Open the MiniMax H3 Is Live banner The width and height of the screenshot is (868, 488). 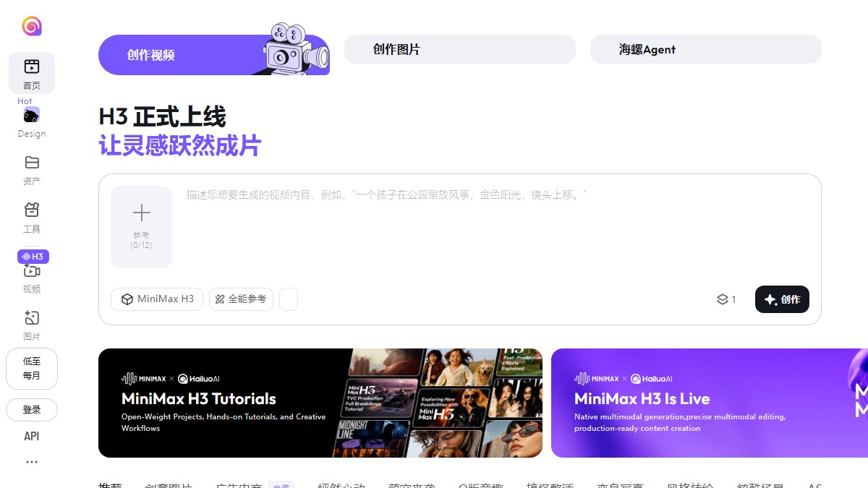point(710,403)
